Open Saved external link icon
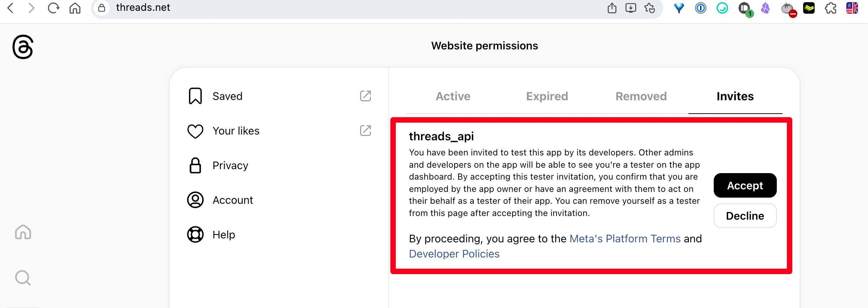This screenshot has height=308, width=868. pyautogui.click(x=366, y=96)
